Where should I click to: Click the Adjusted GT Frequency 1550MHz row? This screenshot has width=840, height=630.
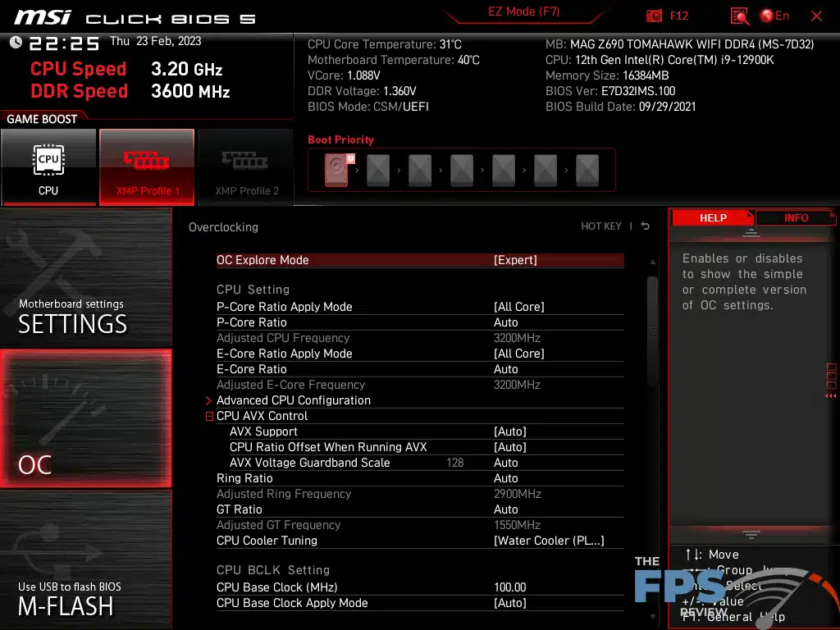click(420, 525)
